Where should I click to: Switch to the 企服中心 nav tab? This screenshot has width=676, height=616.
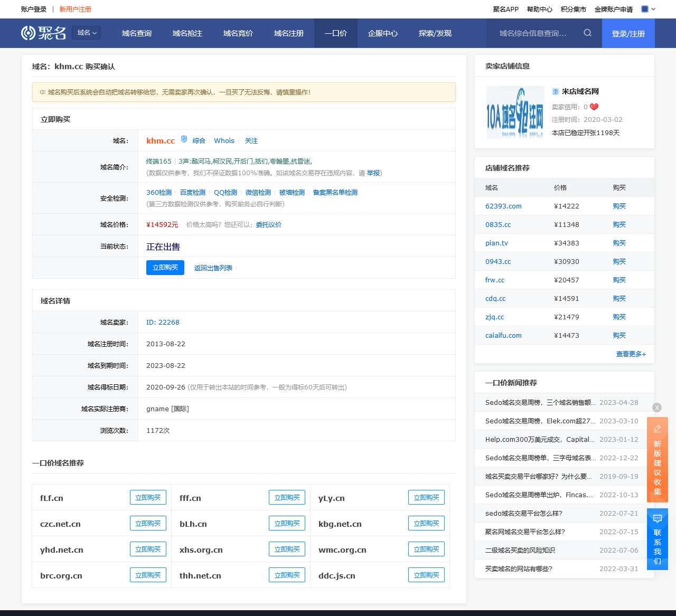382,33
